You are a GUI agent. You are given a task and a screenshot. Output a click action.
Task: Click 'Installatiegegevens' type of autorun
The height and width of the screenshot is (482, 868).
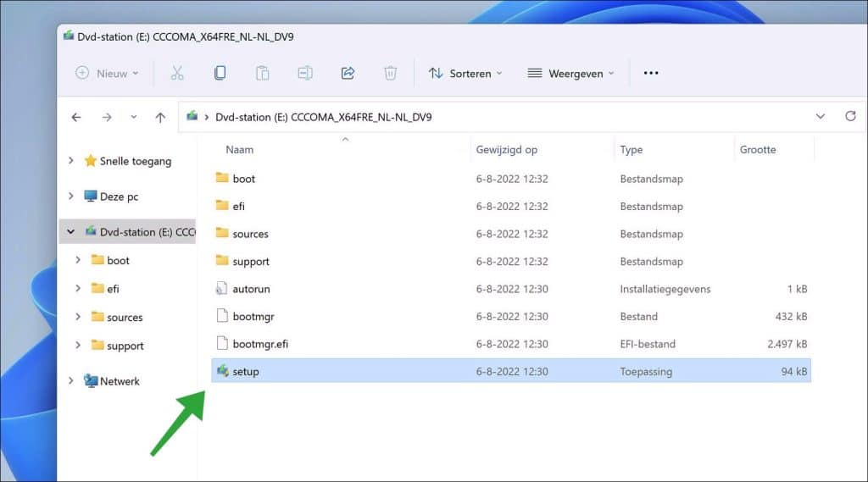[x=665, y=289]
